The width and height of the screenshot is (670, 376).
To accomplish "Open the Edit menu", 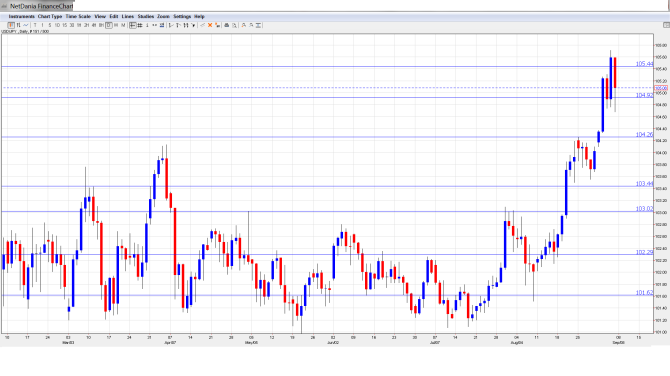I will tap(114, 16).
